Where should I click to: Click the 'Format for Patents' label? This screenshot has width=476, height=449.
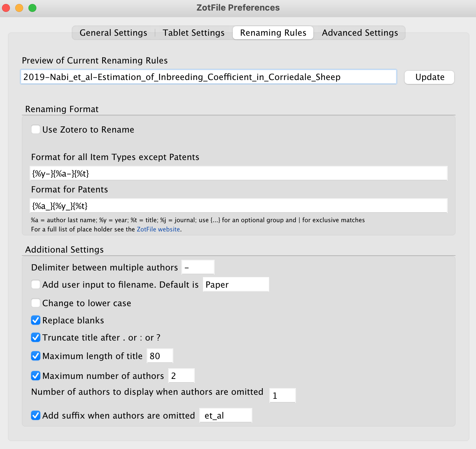coord(69,189)
